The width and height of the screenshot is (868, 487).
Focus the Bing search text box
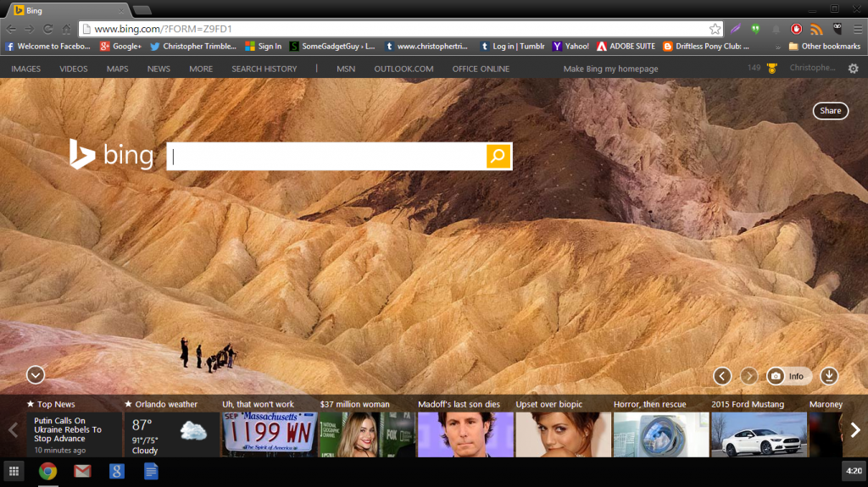[326, 156]
